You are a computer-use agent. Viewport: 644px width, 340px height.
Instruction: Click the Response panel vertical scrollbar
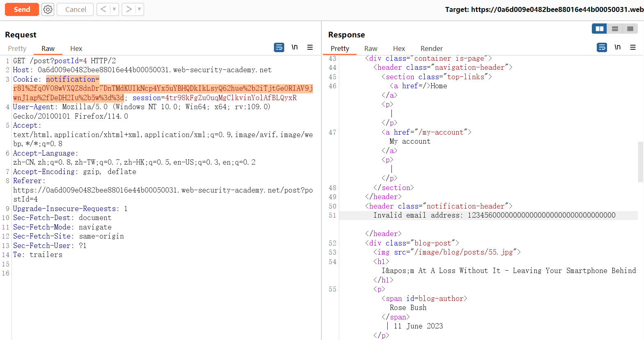[640, 162]
